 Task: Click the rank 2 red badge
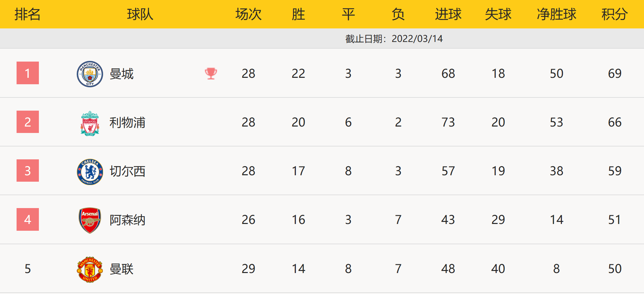click(x=28, y=122)
